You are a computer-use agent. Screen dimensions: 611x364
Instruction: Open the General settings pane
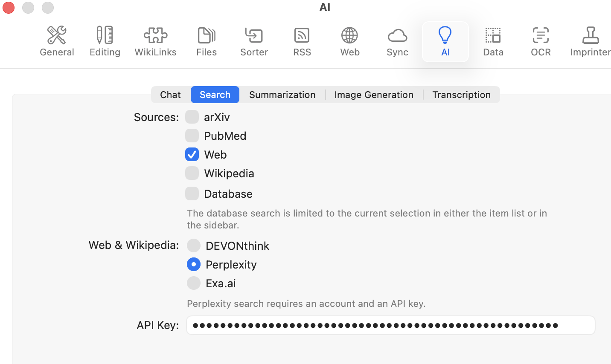(57, 42)
